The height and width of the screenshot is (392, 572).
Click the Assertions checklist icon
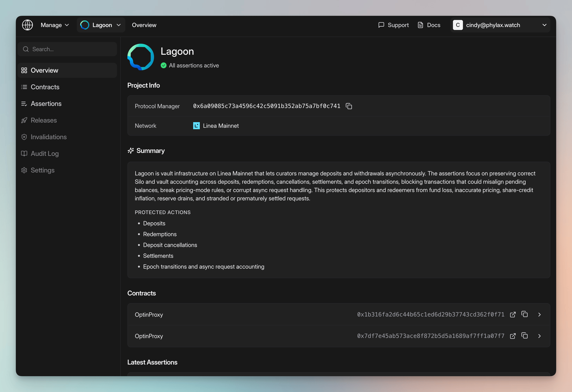pyautogui.click(x=24, y=104)
